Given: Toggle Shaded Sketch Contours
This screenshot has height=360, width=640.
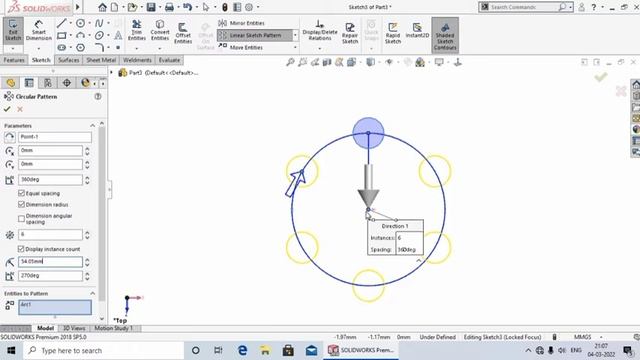Looking at the screenshot, I should [445, 36].
